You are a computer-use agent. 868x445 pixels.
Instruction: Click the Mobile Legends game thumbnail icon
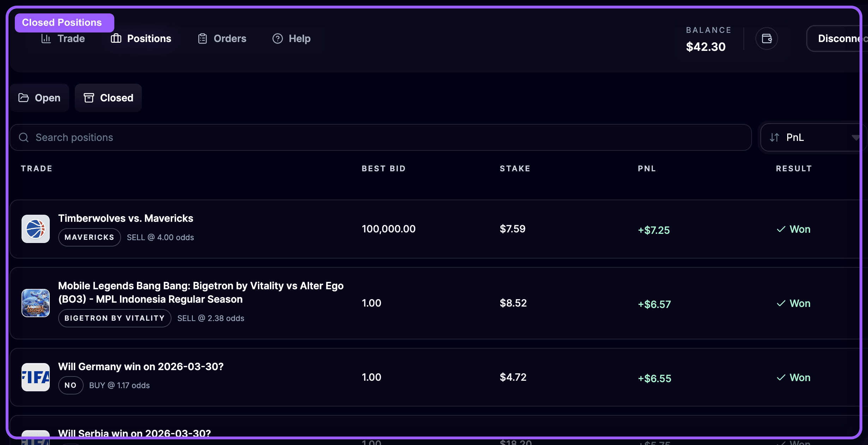pyautogui.click(x=36, y=303)
